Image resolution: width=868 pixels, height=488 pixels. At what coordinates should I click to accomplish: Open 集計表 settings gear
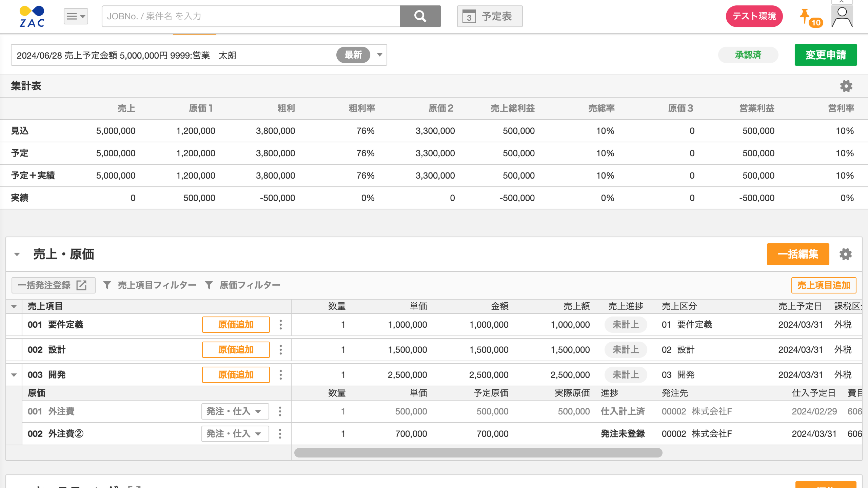[846, 86]
